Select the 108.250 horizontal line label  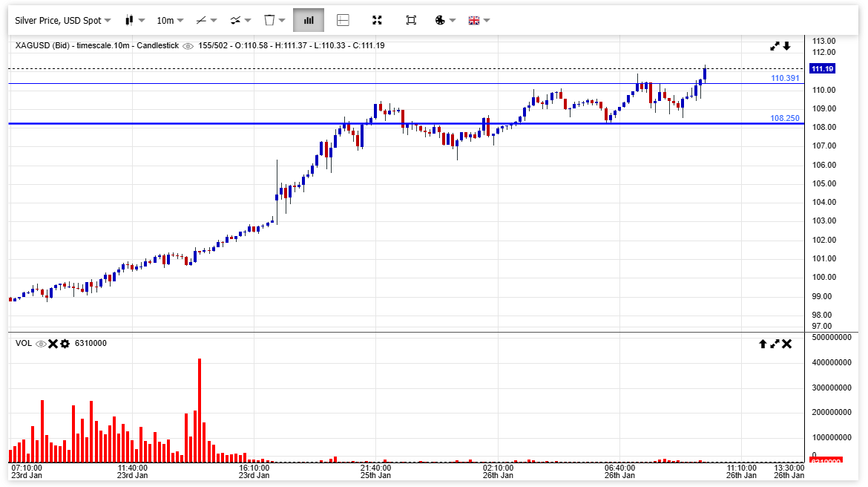click(784, 118)
